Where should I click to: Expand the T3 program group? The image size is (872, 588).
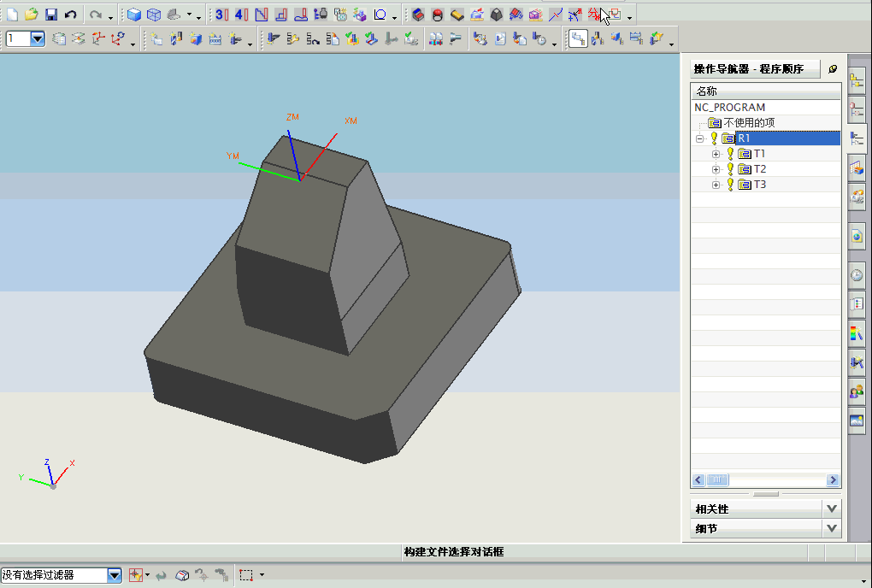click(x=716, y=185)
